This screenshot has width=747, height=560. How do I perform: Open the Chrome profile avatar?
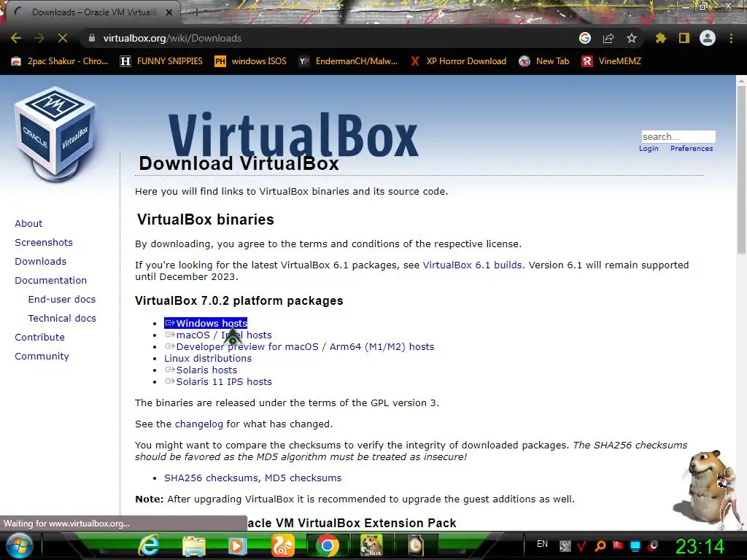pos(708,38)
